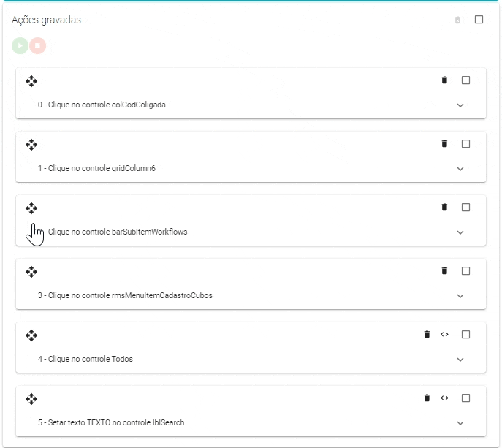
Task: Click move handle of action 3 card
Action: [x=31, y=272]
